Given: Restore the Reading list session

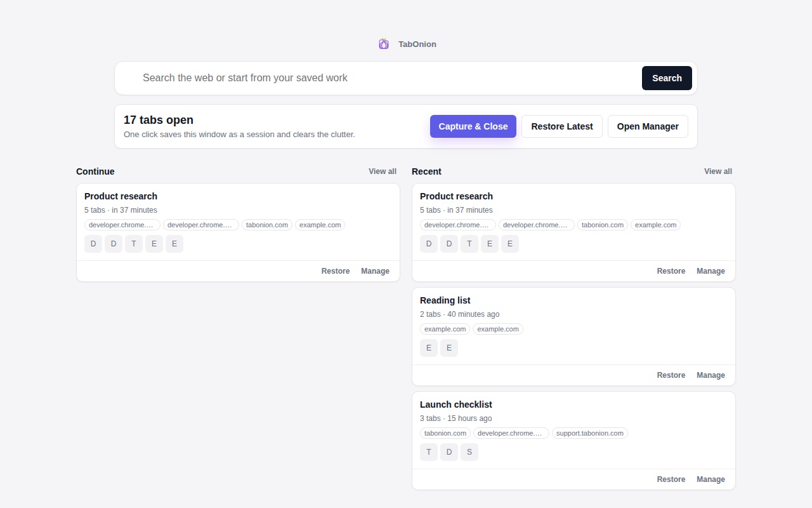Looking at the screenshot, I should click(671, 375).
